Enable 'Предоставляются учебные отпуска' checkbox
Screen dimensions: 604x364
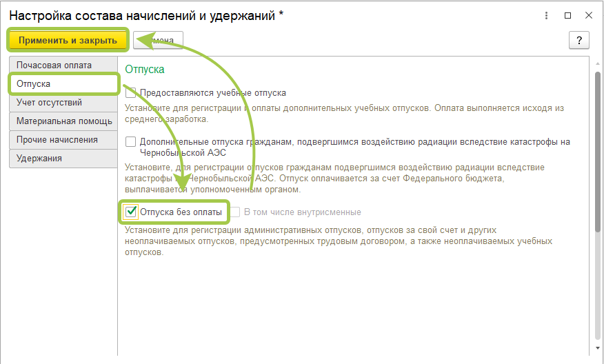131,93
